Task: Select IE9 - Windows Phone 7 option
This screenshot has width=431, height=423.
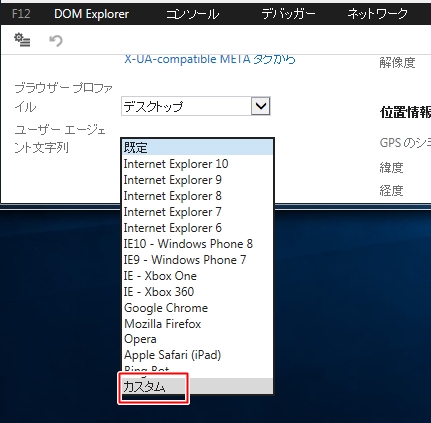Action: click(x=197, y=260)
